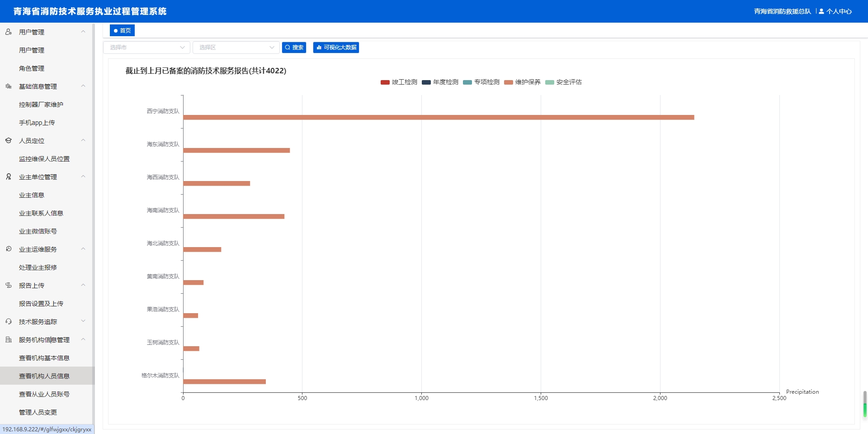Toggle 年度检测 legend series

tap(440, 82)
